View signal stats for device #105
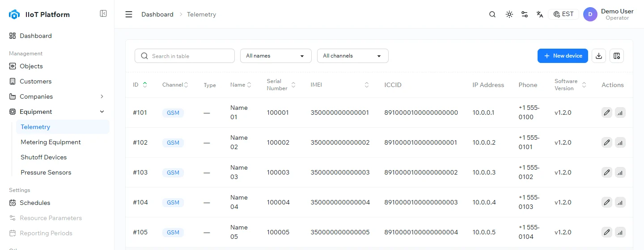Image resolution: width=644 pixels, height=250 pixels. pos(620,232)
